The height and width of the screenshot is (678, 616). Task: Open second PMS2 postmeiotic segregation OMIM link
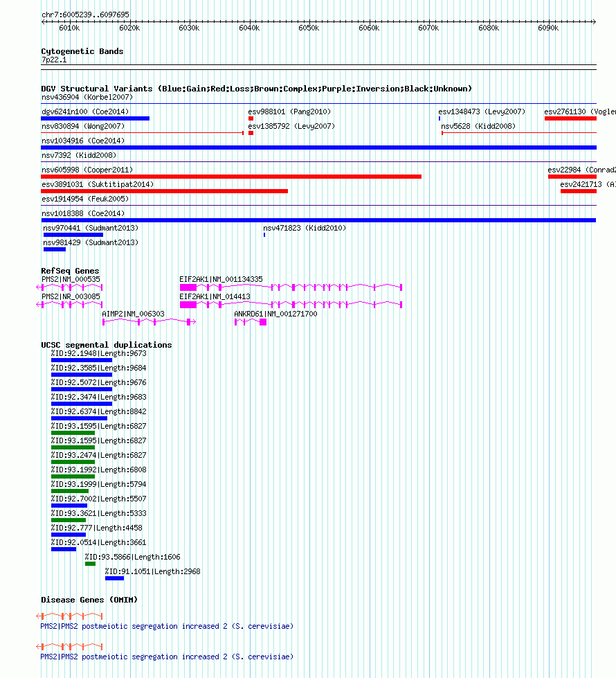tap(167, 657)
